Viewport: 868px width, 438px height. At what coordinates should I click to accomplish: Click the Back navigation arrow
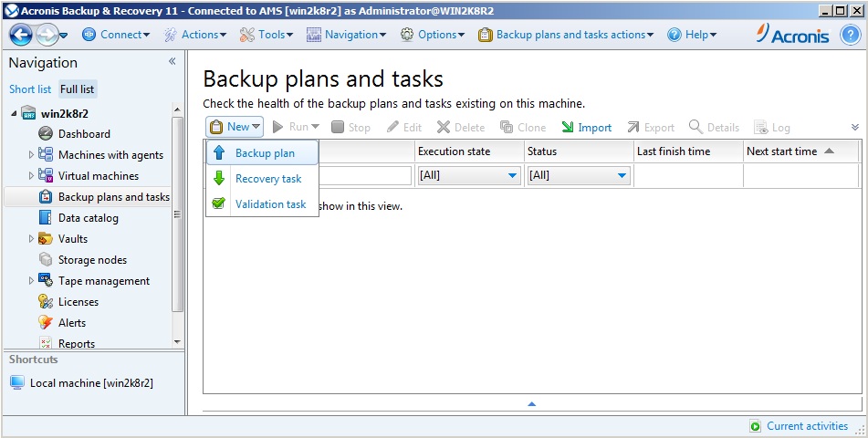pyautogui.click(x=21, y=35)
